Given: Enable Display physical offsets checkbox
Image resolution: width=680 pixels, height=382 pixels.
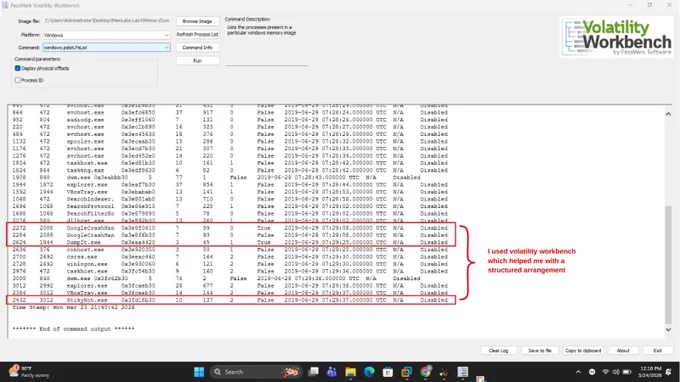Looking at the screenshot, I should pyautogui.click(x=17, y=68).
